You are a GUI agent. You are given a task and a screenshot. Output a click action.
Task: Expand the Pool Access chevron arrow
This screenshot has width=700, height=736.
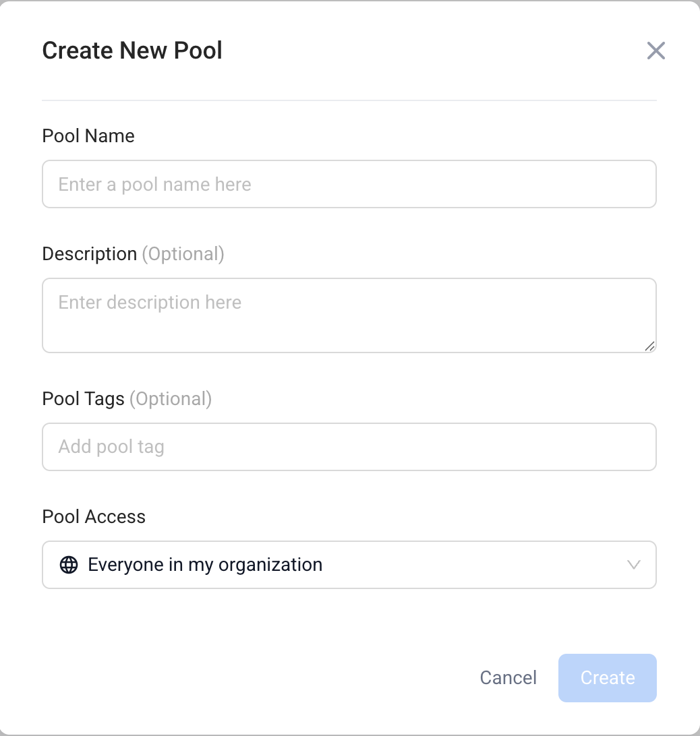634,565
